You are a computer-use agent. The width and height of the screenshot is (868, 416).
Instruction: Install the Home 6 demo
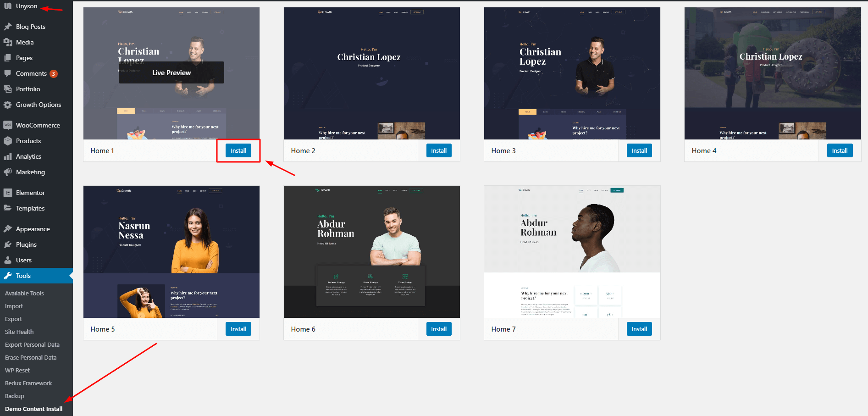tap(438, 329)
